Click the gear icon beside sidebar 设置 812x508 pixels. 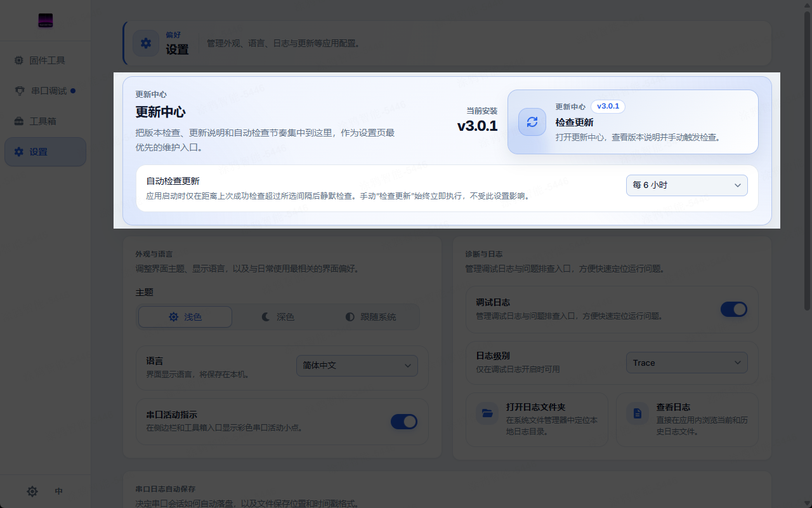(19, 152)
